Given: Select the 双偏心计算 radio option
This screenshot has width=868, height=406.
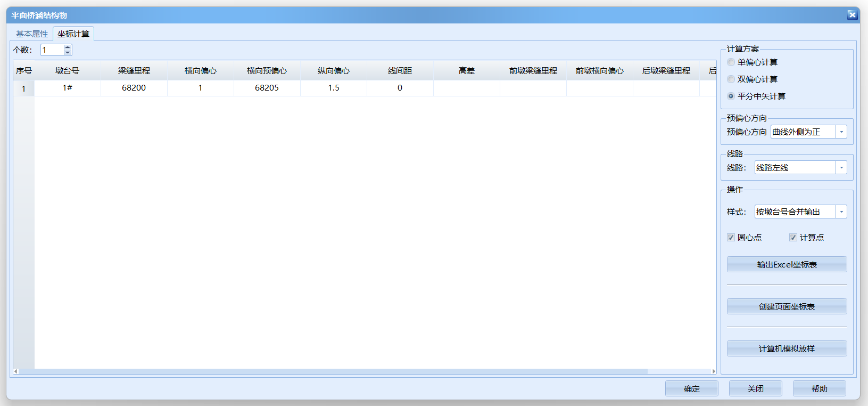Looking at the screenshot, I should point(731,79).
